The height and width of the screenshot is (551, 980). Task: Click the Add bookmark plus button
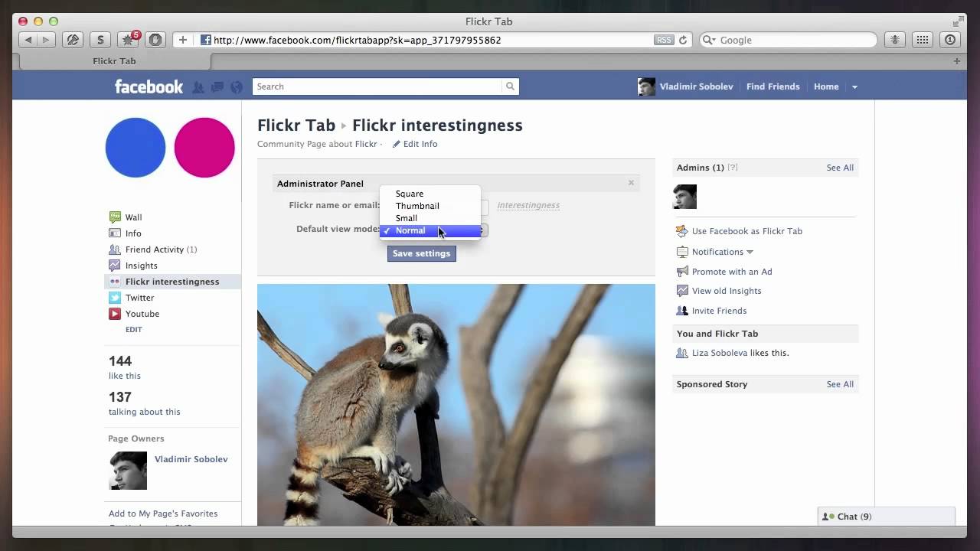[182, 40]
